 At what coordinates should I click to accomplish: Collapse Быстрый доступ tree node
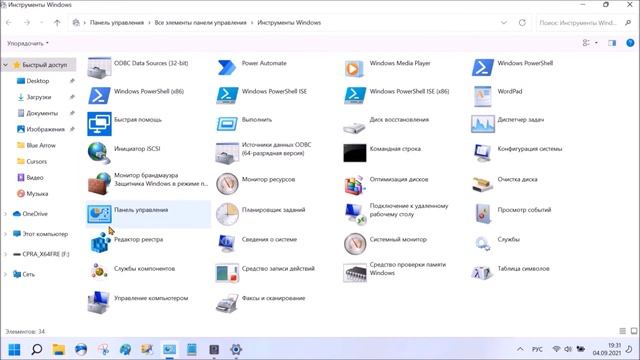tap(6, 64)
